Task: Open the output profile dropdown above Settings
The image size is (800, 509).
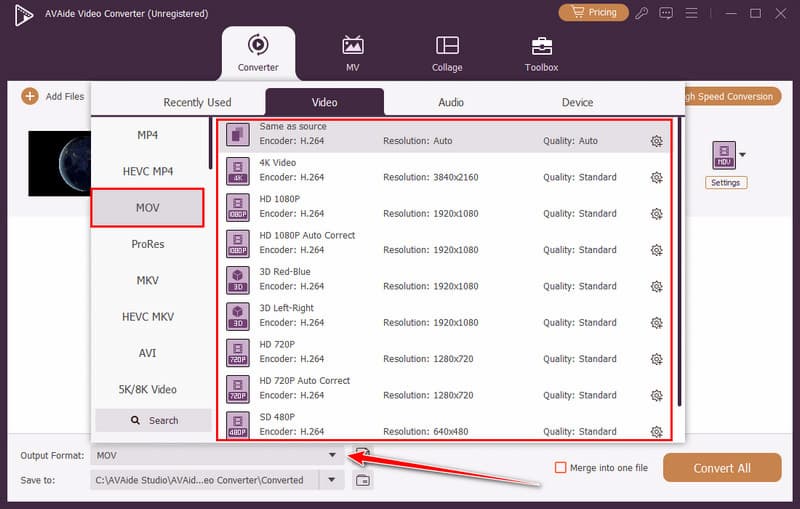Action: (741, 155)
